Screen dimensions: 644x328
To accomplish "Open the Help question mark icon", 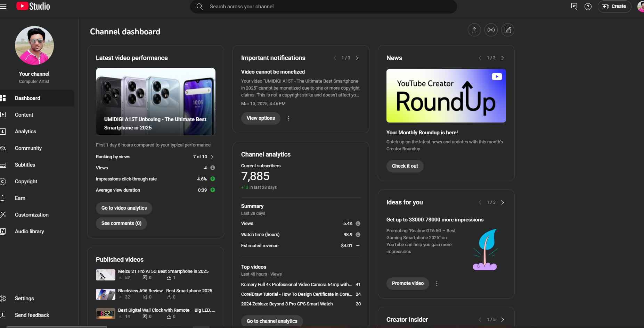I will [588, 7].
